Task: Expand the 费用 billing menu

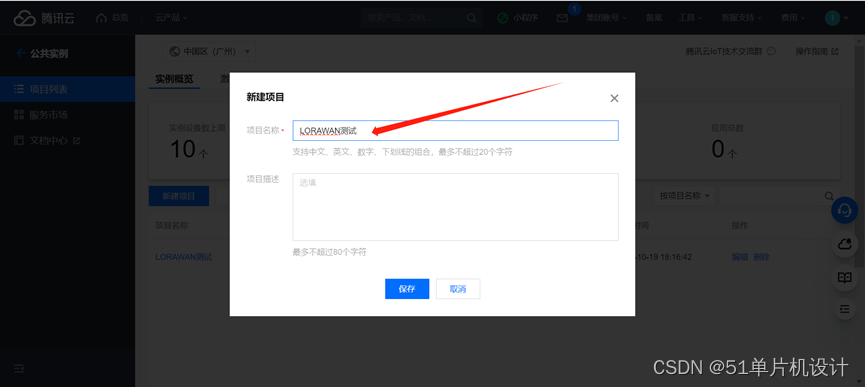Action: [793, 18]
